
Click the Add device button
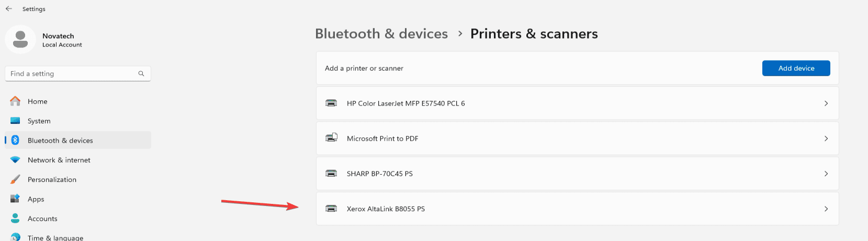[796, 68]
